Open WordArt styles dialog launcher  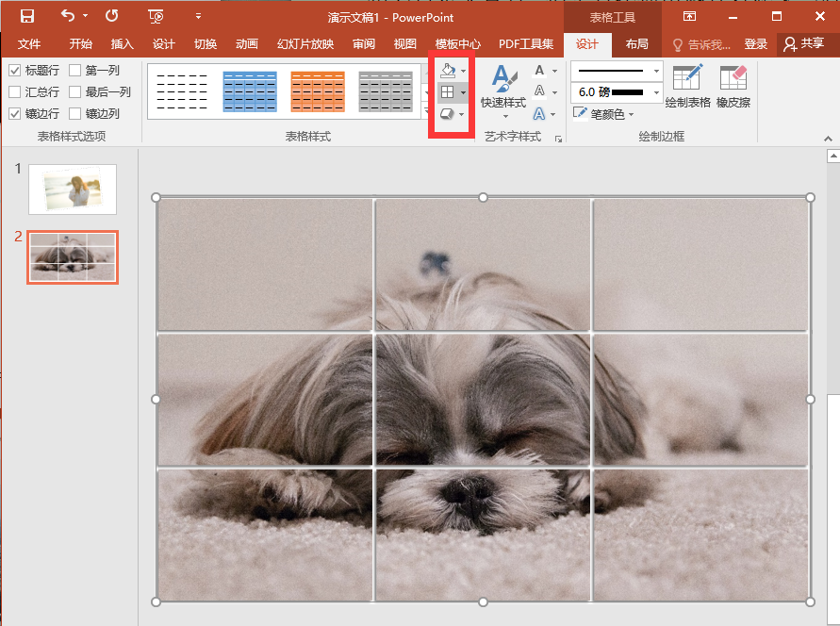(558, 139)
